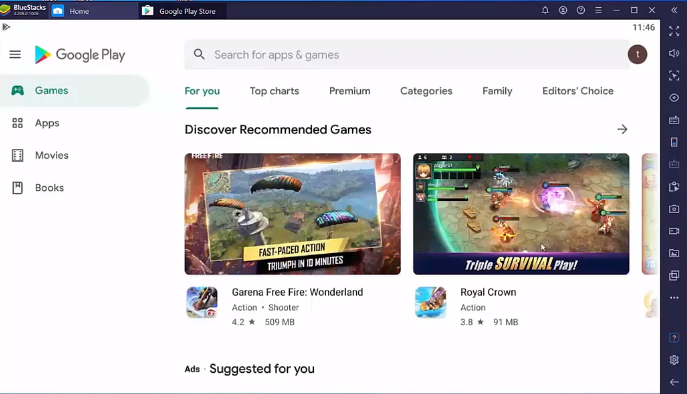The image size is (687, 394).
Task: Click the search magnifier icon
Action: (199, 54)
